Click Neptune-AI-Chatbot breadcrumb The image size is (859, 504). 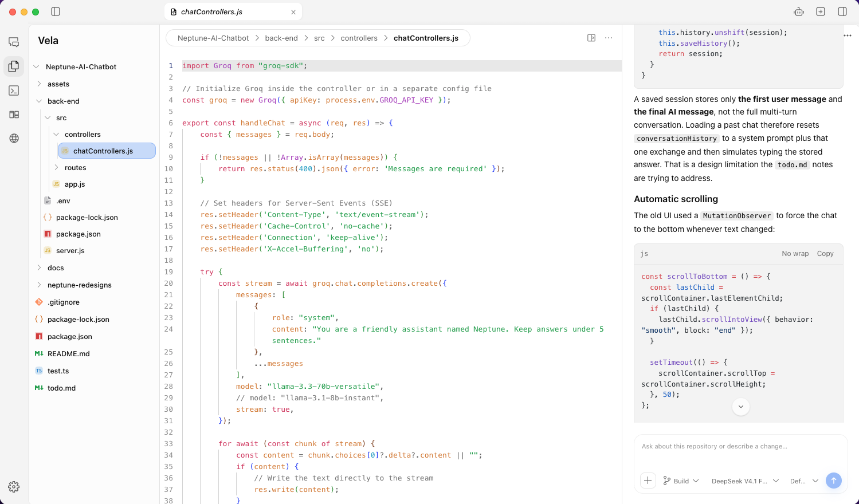213,38
